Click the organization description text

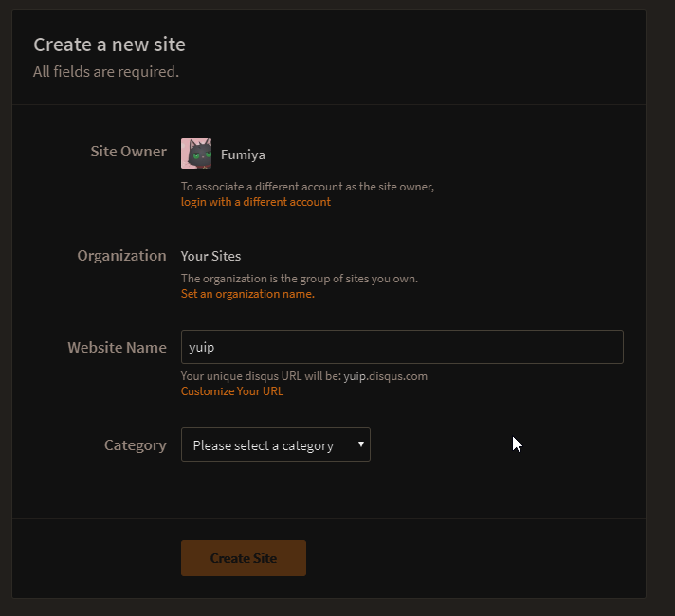pyautogui.click(x=299, y=279)
